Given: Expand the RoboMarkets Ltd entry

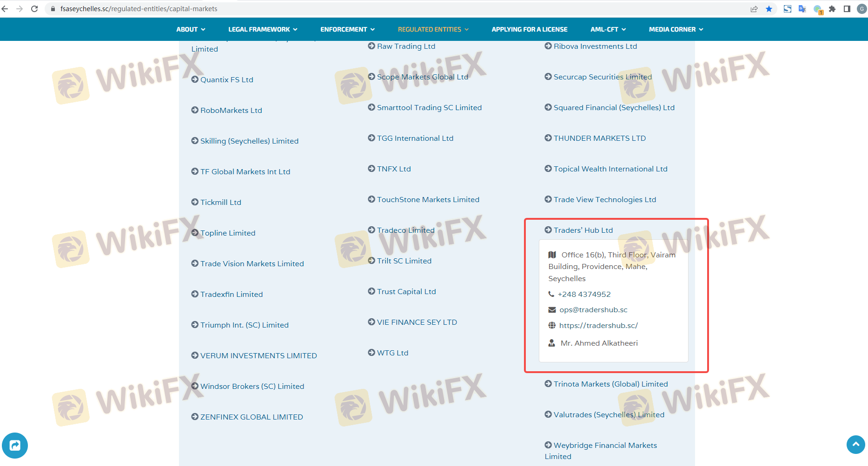Looking at the screenshot, I should (x=231, y=110).
